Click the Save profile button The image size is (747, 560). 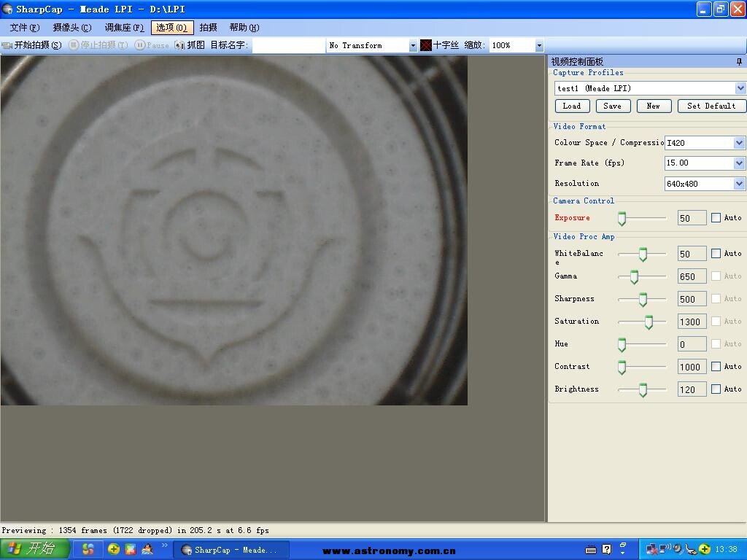coord(613,106)
